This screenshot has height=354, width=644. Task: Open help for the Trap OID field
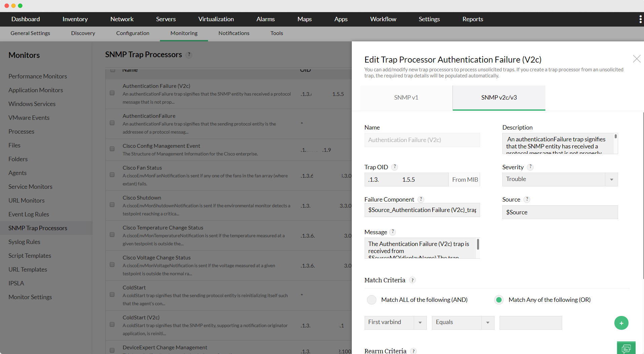coord(395,167)
